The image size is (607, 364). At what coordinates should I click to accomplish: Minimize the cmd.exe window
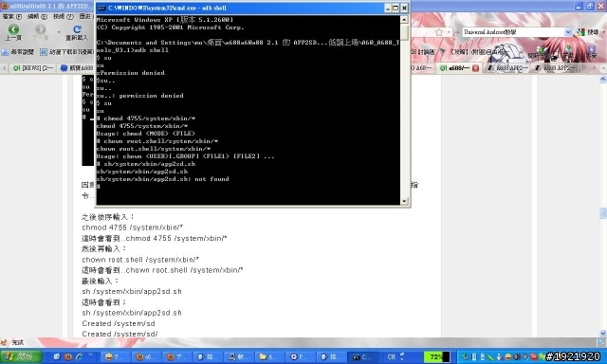point(388,8)
